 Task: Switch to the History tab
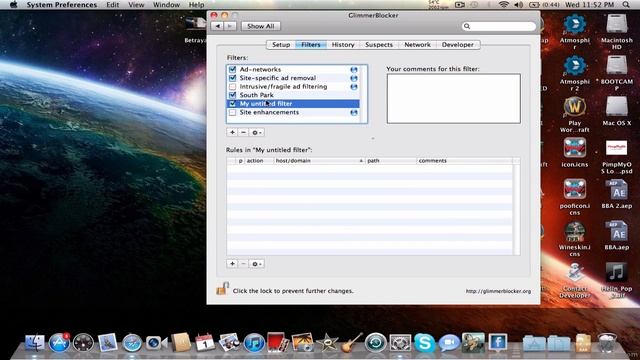tap(343, 45)
